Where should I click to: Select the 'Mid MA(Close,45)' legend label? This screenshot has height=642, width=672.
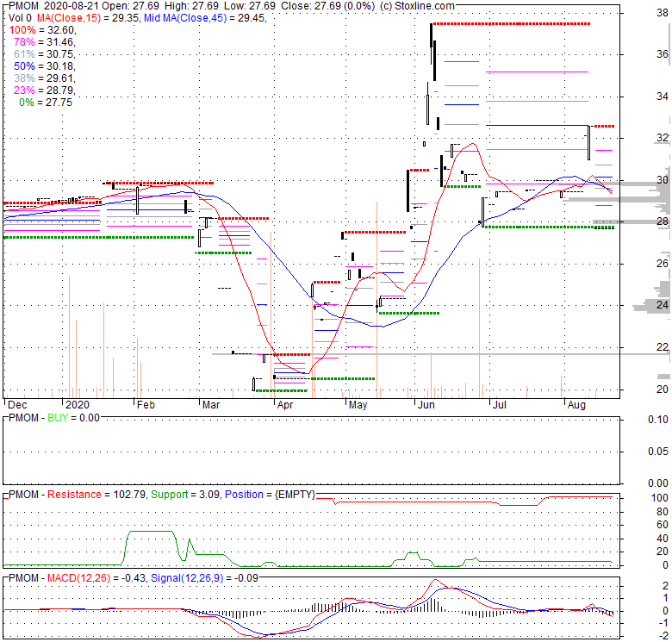[x=185, y=18]
